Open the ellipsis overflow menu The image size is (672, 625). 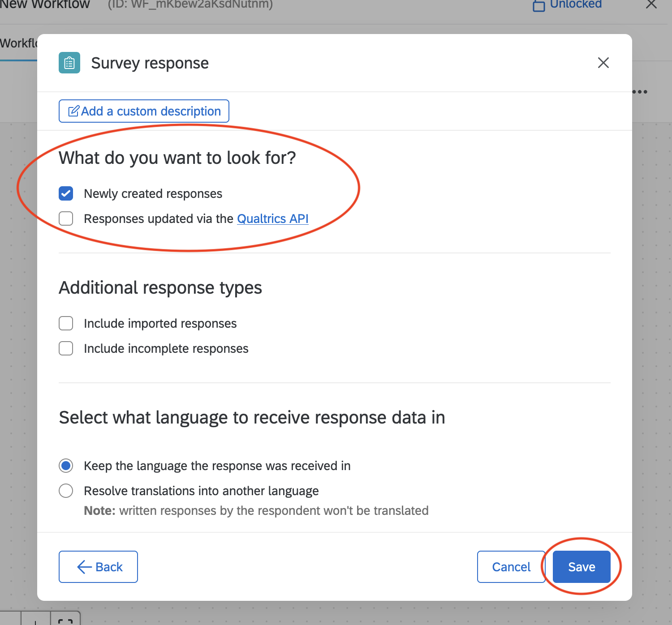tap(640, 92)
